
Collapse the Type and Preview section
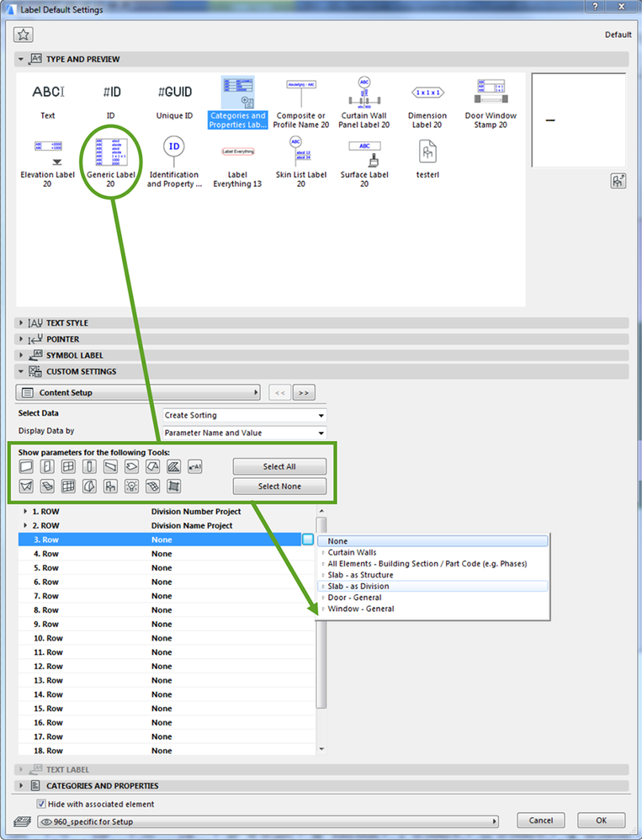coord(21,59)
